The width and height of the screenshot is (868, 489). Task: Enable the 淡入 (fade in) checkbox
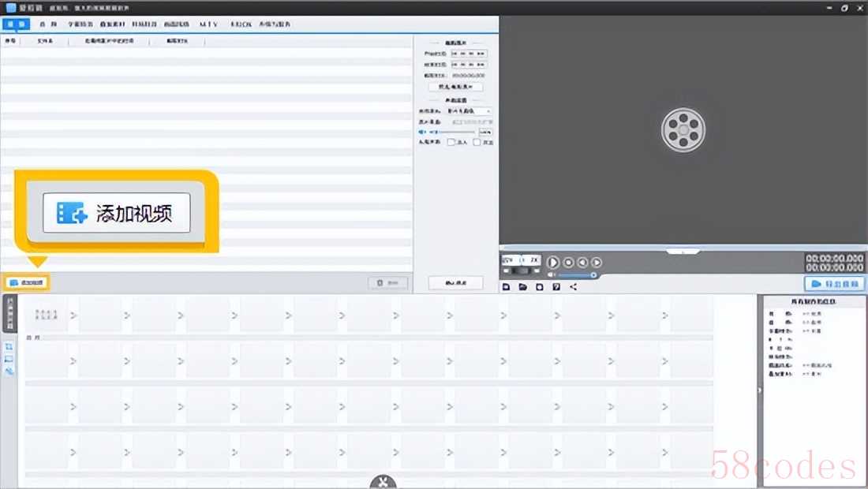(x=451, y=143)
